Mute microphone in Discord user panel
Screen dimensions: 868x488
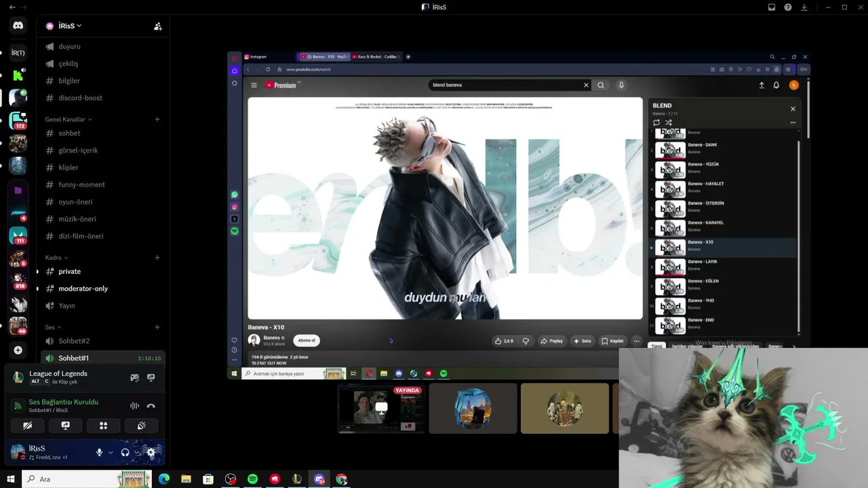point(99,453)
